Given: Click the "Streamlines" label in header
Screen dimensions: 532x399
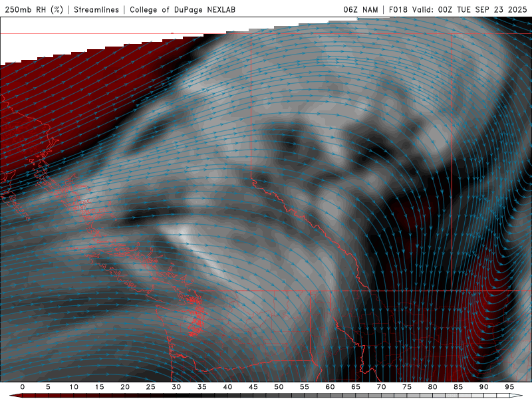Looking at the screenshot, I should click(96, 9).
